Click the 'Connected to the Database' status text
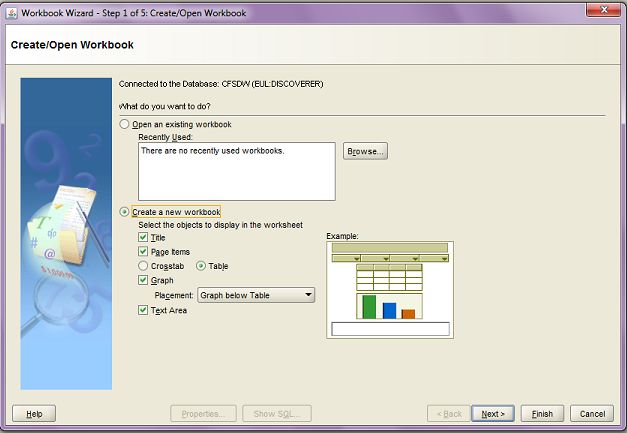The height and width of the screenshot is (433, 627). pyautogui.click(x=221, y=84)
